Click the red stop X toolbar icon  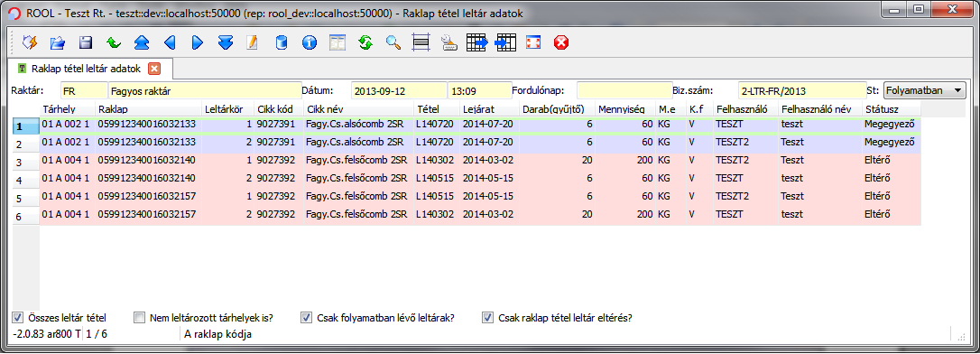(561, 42)
